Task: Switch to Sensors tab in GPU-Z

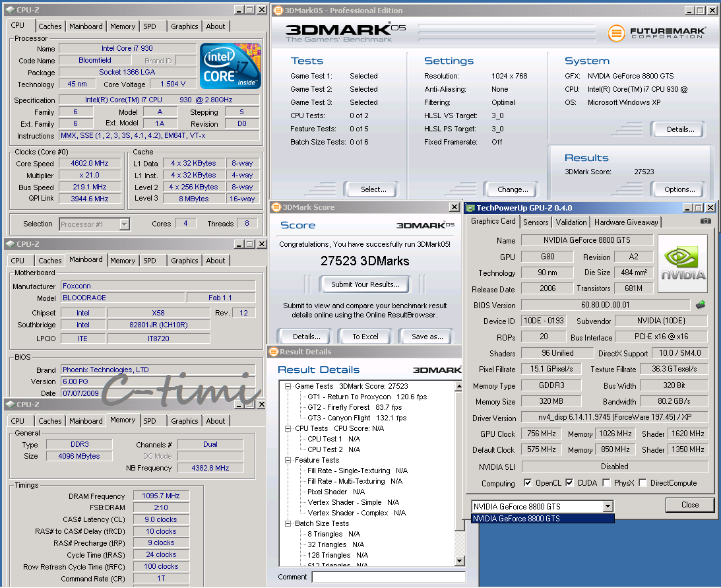Action: tap(536, 222)
